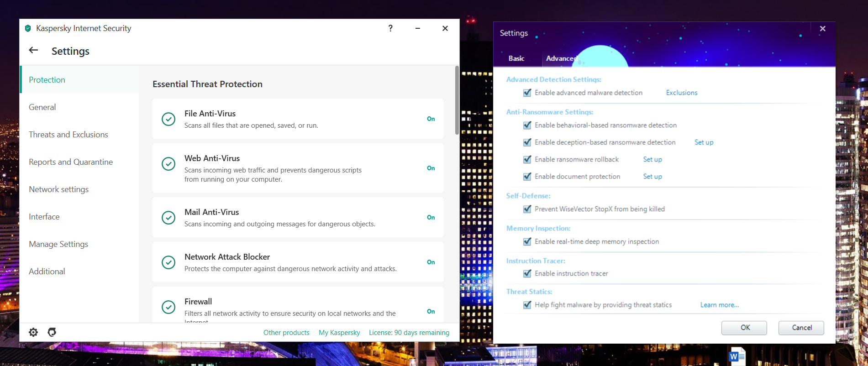Open Learn more link for threat statics

[720, 305]
